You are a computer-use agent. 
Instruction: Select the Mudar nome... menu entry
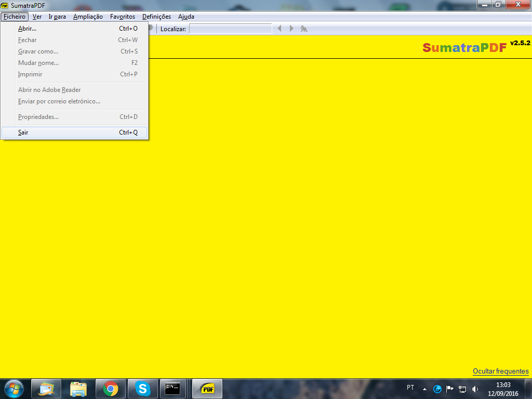point(74,63)
